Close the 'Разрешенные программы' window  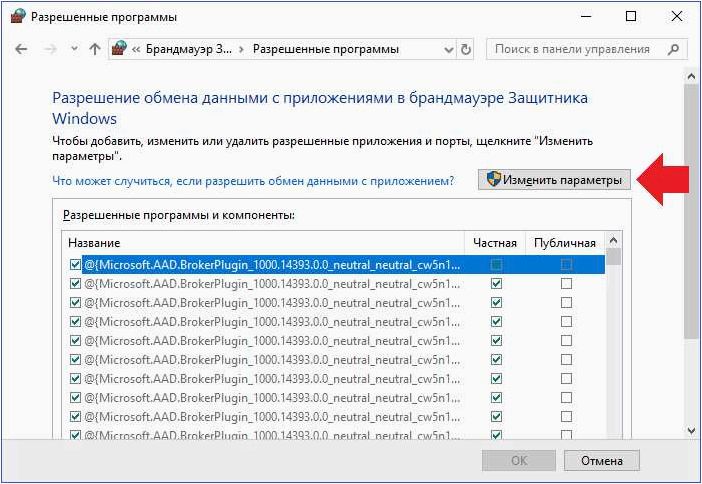676,17
